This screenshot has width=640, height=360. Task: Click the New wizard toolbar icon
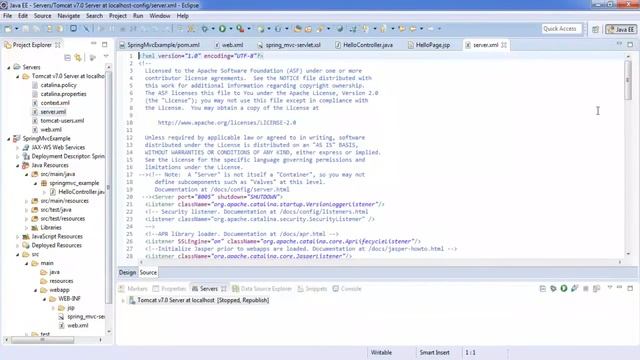coord(8,29)
